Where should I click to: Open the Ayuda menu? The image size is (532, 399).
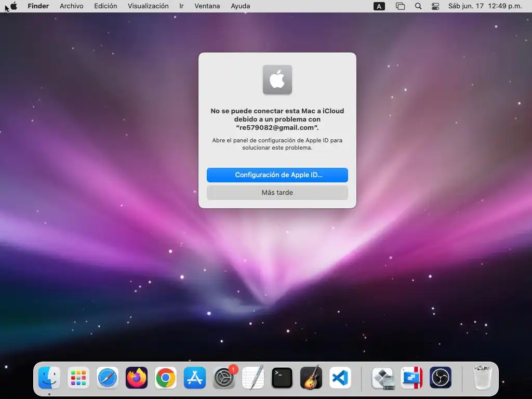coord(240,6)
